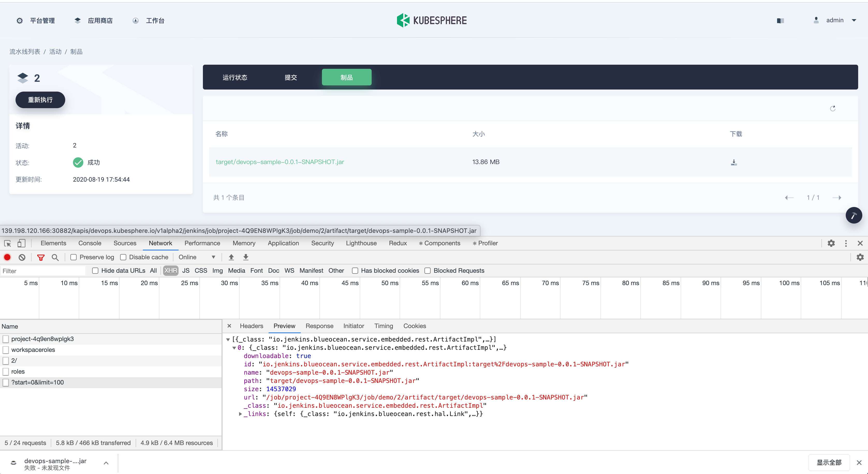Screen dimensions: 868x474
Task: Switch to the 运行状态 tab
Action: coord(235,77)
